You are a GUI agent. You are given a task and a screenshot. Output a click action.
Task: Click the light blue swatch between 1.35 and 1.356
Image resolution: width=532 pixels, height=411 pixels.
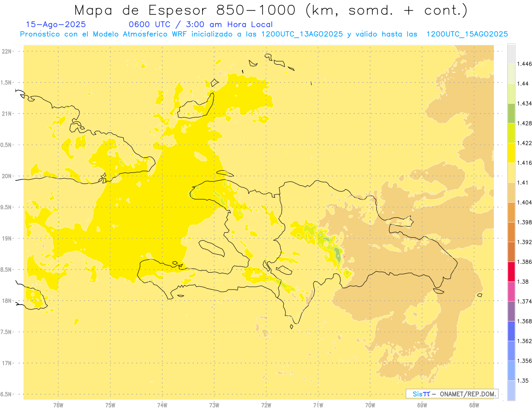[x=512, y=371]
